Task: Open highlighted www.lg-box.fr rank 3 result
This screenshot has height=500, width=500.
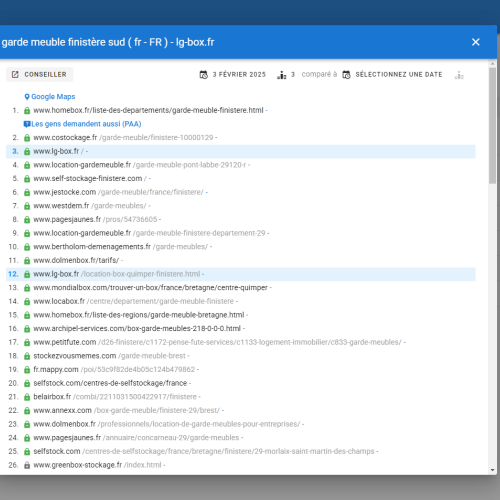Action: (59, 151)
